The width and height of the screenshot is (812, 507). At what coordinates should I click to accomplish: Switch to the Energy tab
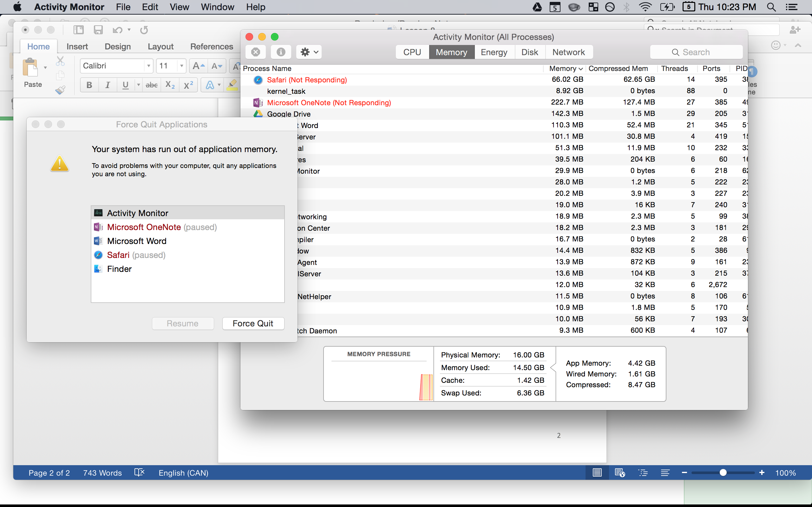(494, 52)
